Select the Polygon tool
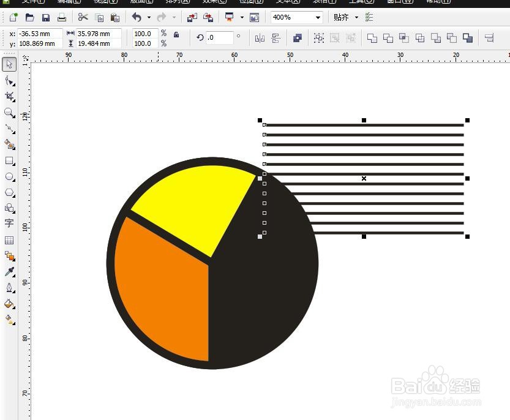Screen dimensions: 510x420 click(x=9, y=193)
